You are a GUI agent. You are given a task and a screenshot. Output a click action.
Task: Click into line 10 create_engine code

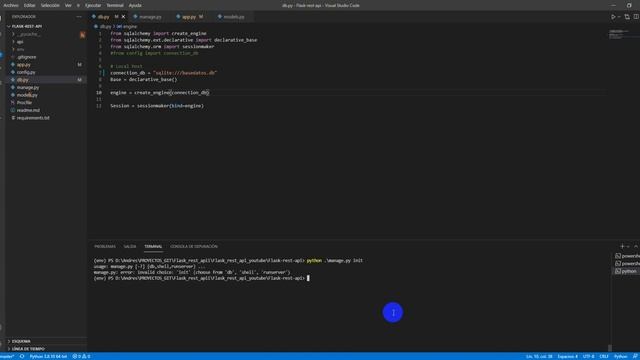tap(160, 93)
